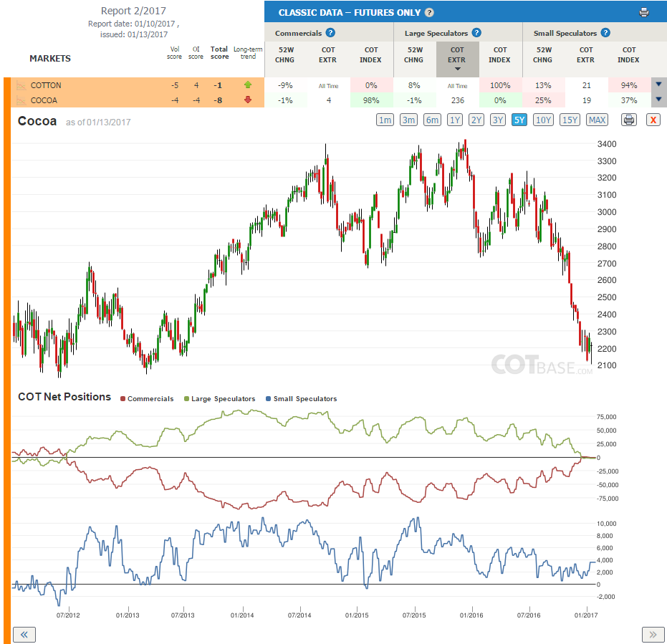Click the 01/2013 timeline marker
The image size is (667, 644).
[128, 615]
